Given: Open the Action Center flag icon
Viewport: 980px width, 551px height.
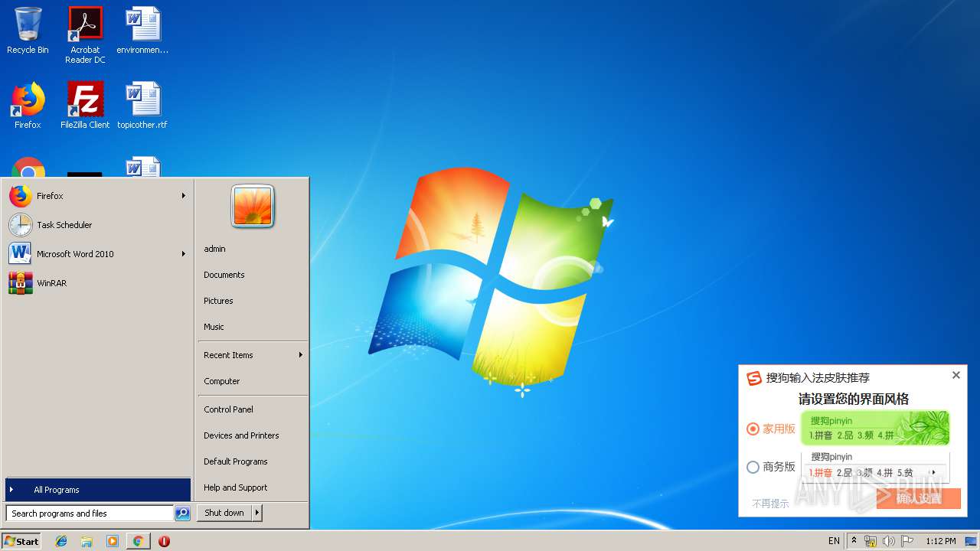Looking at the screenshot, I should click(907, 541).
